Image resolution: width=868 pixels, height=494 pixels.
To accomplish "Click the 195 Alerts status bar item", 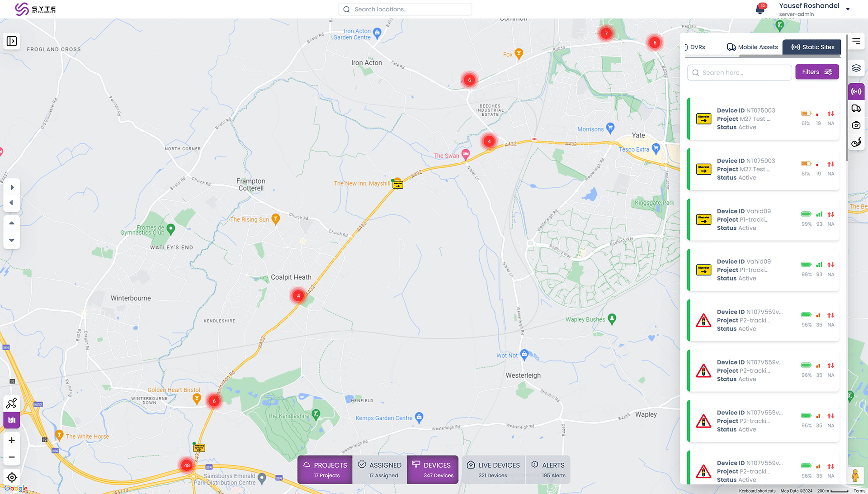I will (549, 470).
